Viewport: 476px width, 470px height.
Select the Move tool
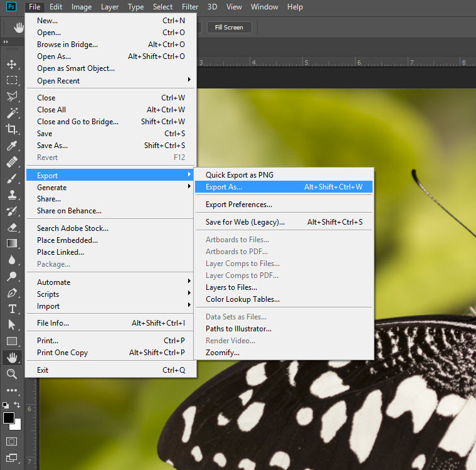pos(11,64)
